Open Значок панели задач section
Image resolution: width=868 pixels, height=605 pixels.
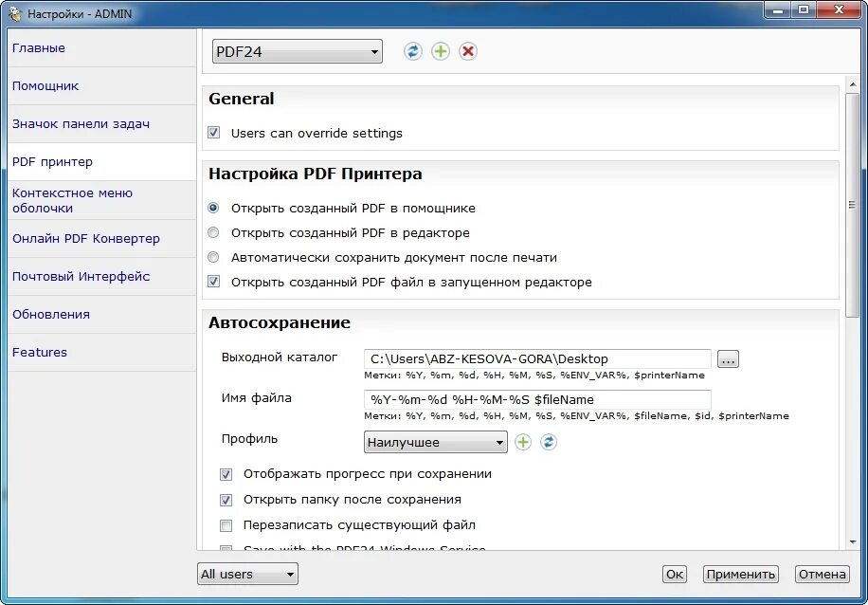tap(101, 123)
